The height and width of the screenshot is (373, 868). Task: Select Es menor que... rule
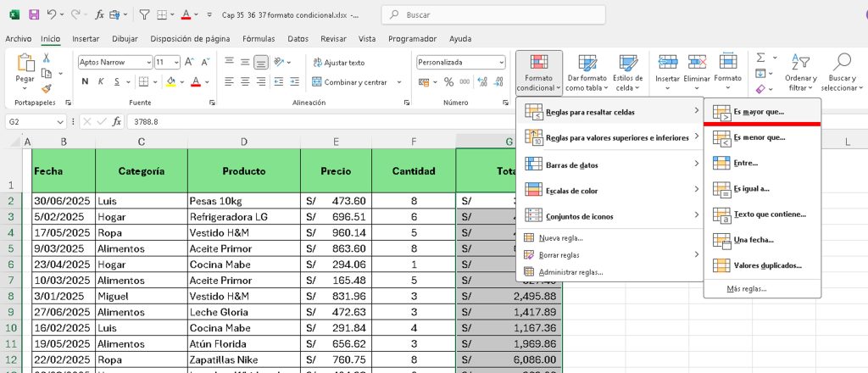click(762, 137)
